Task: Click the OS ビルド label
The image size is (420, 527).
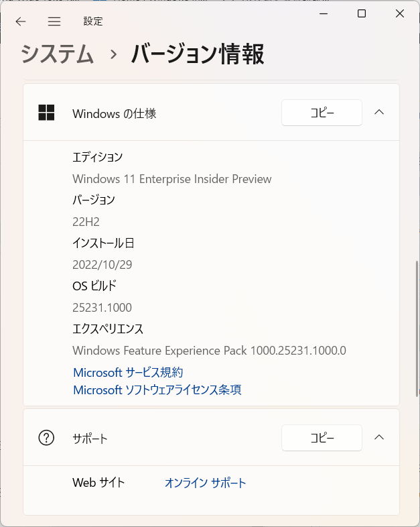Action: [94, 286]
